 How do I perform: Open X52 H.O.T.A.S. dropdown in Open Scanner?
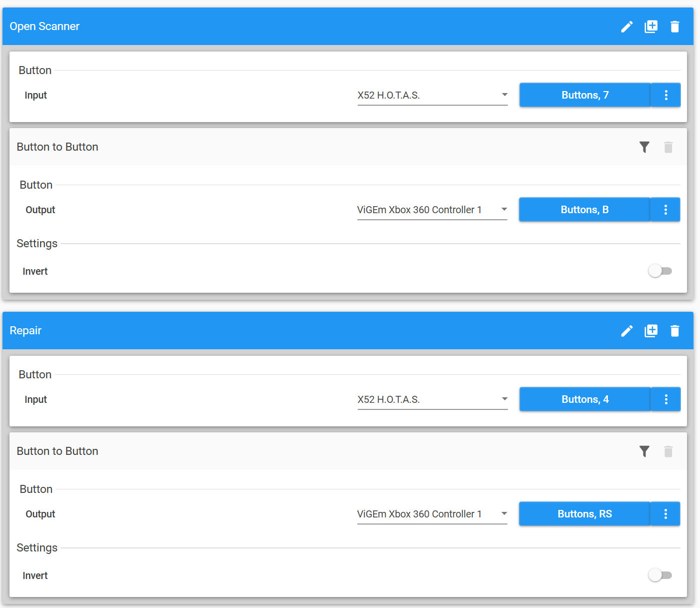[432, 95]
